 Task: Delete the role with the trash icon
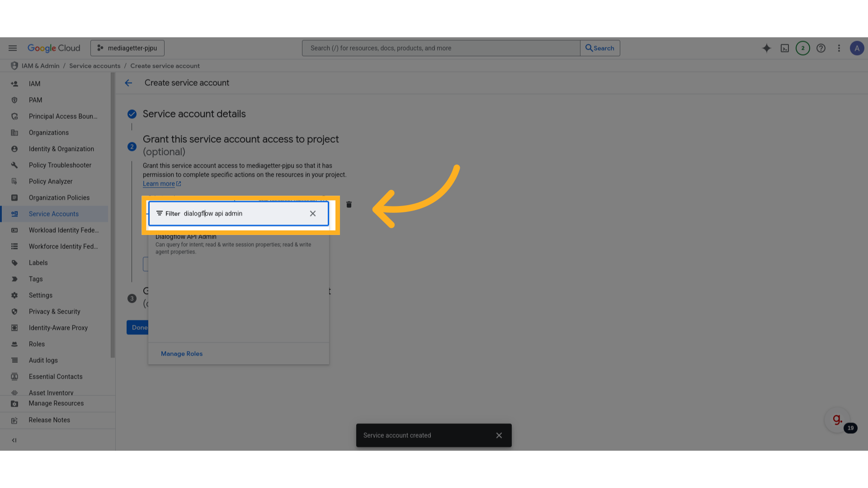click(x=349, y=205)
